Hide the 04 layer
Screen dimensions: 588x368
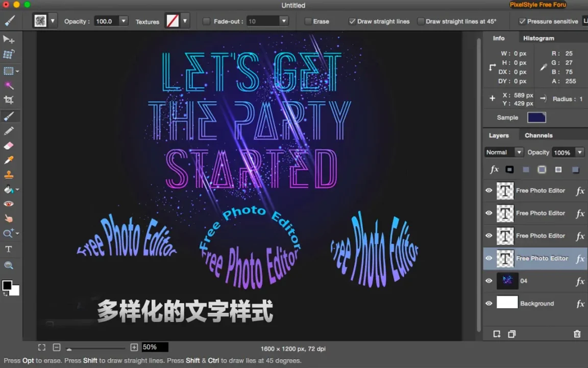[489, 281]
